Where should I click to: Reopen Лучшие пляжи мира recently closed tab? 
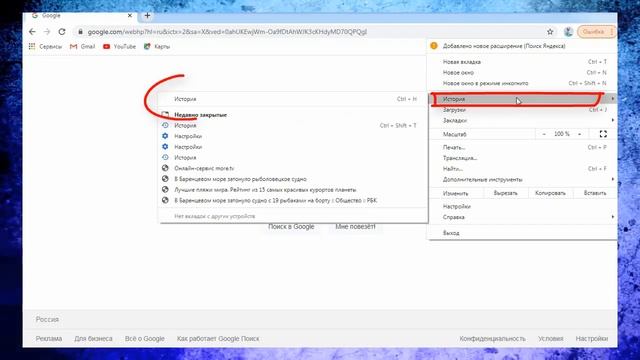point(293,189)
